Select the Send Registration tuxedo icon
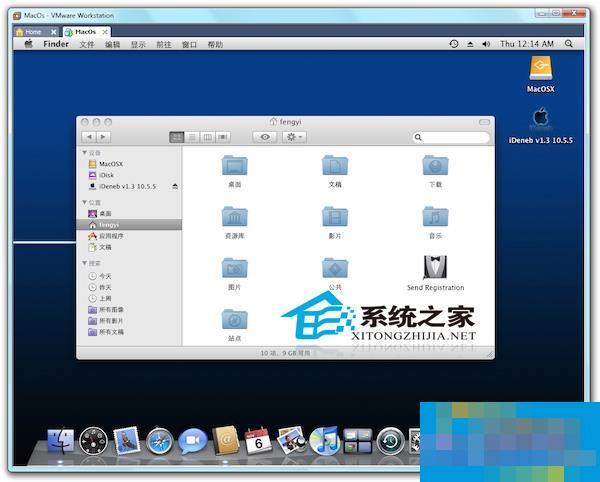The width and height of the screenshot is (600, 482). [435, 267]
